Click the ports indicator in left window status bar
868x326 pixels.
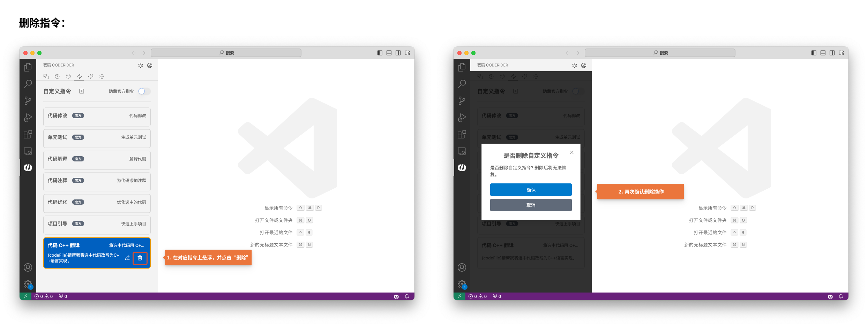click(63, 296)
